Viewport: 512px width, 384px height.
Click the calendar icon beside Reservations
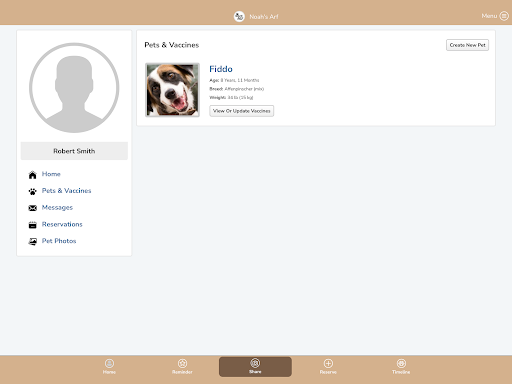tap(32, 225)
